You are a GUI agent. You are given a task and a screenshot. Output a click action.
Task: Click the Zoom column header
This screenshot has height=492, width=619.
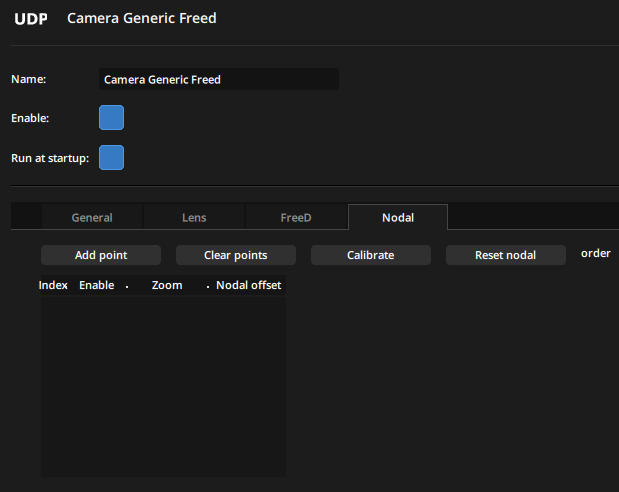tap(167, 285)
